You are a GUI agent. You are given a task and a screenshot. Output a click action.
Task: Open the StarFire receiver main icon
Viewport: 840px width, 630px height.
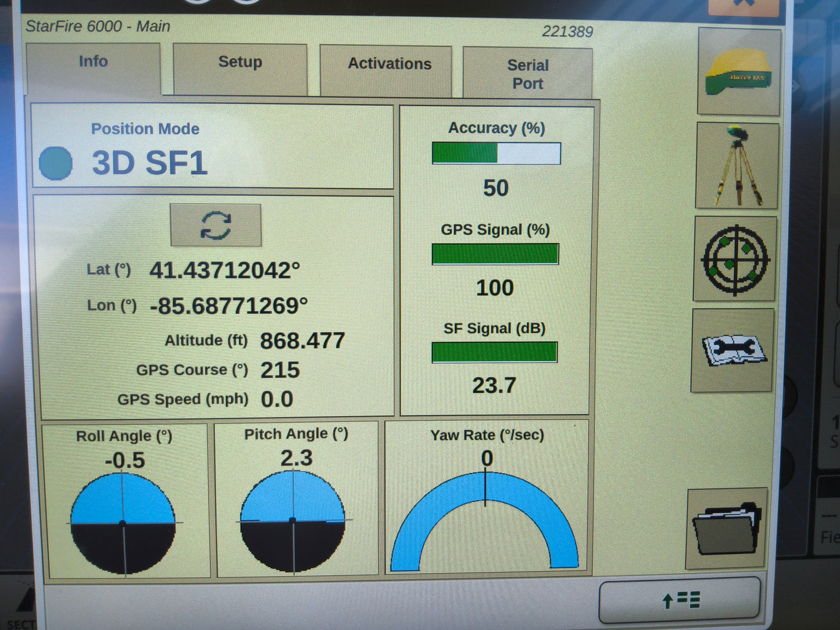739,71
